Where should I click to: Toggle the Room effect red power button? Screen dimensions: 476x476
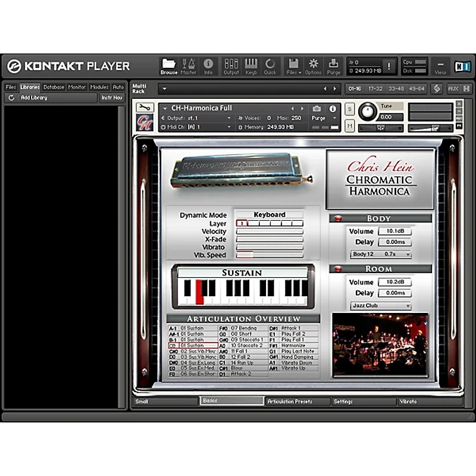[x=338, y=269]
